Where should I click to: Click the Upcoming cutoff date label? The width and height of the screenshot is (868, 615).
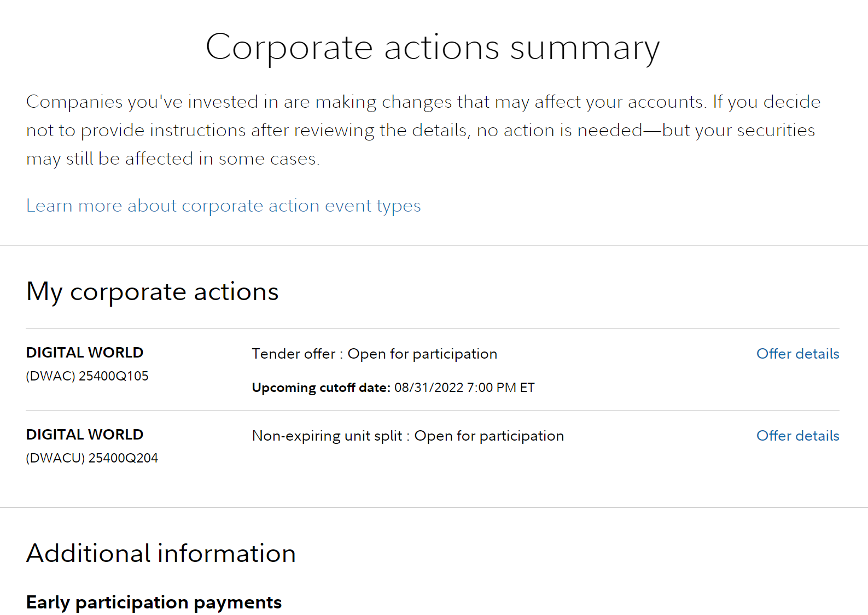321,388
